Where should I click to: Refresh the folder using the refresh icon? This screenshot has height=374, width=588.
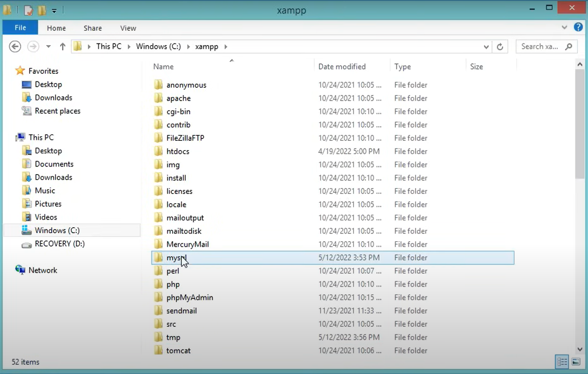(500, 46)
